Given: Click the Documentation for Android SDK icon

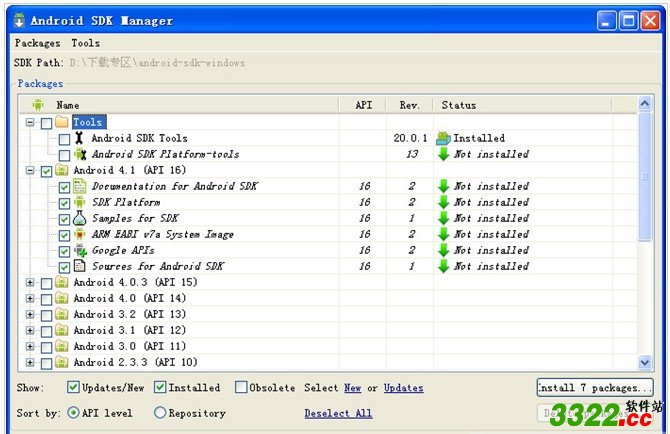Looking at the screenshot, I should [x=80, y=186].
